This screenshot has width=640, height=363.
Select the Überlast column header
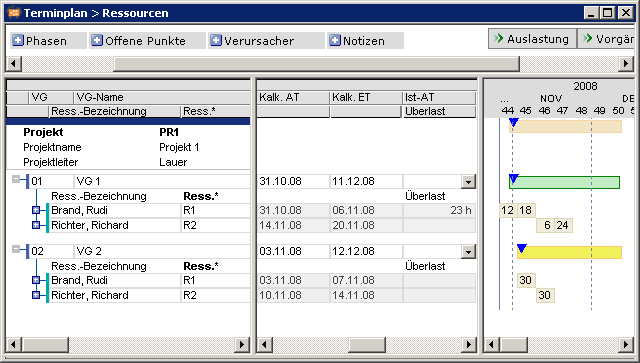pos(440,111)
